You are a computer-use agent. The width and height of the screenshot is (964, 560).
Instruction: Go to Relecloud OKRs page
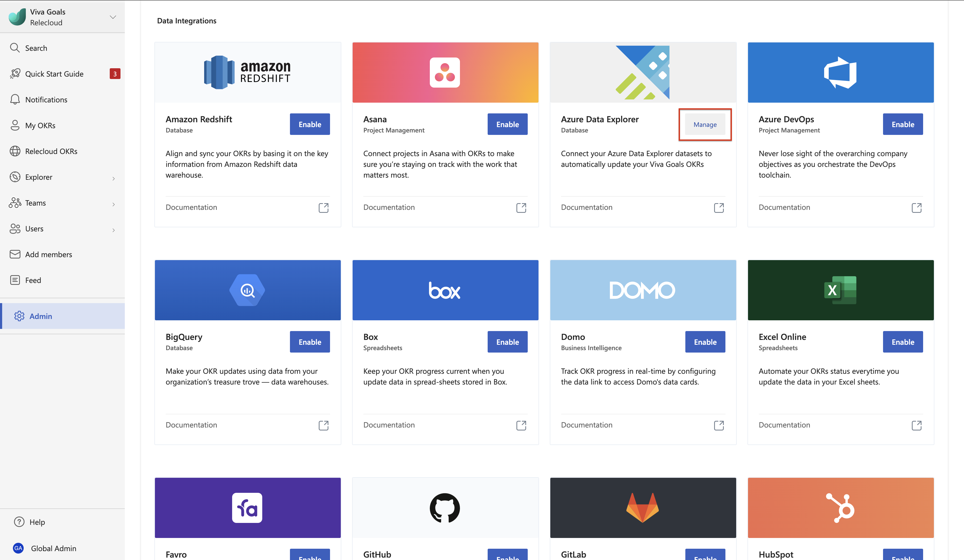(51, 151)
